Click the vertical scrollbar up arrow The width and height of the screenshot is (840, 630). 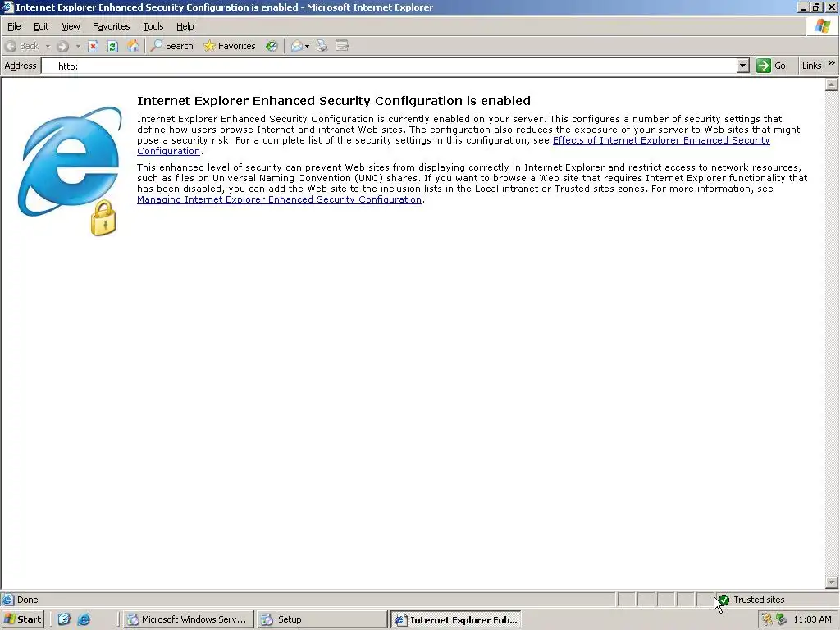(832, 84)
